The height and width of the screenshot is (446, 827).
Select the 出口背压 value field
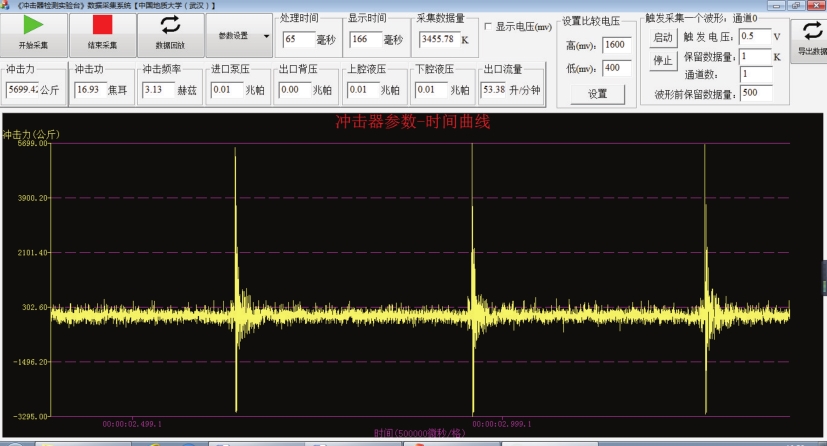(294, 90)
